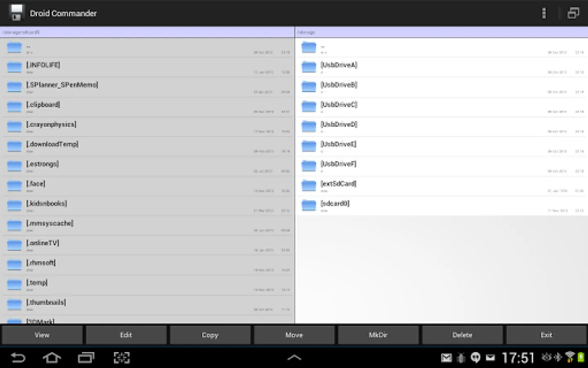Select the sdcard0 folder icon
The image size is (588, 368).
[309, 205]
